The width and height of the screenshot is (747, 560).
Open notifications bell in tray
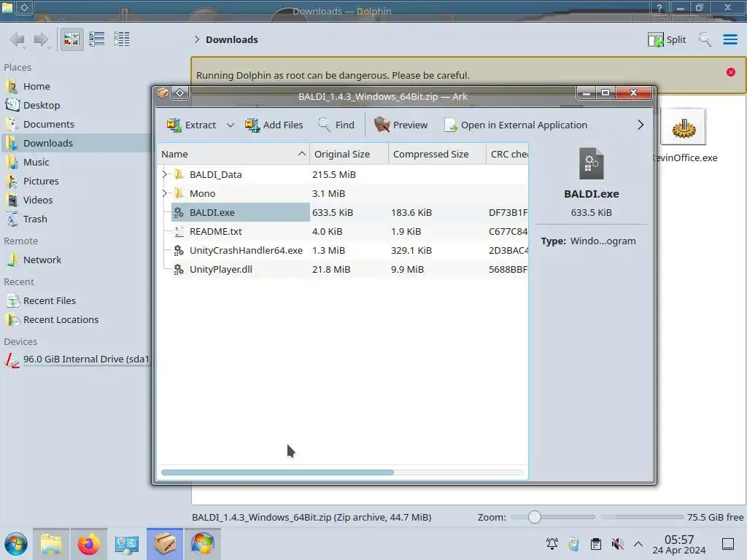tap(552, 544)
